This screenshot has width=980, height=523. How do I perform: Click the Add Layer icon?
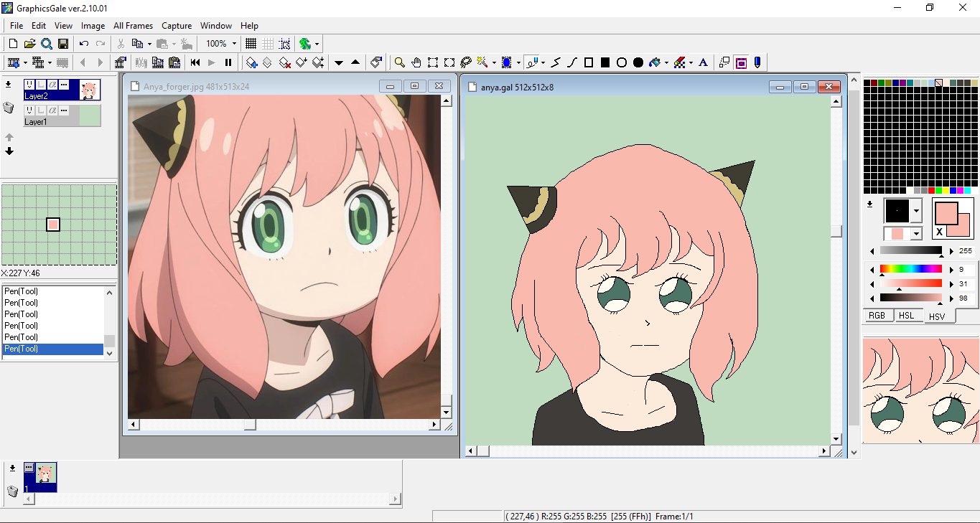pos(8,84)
